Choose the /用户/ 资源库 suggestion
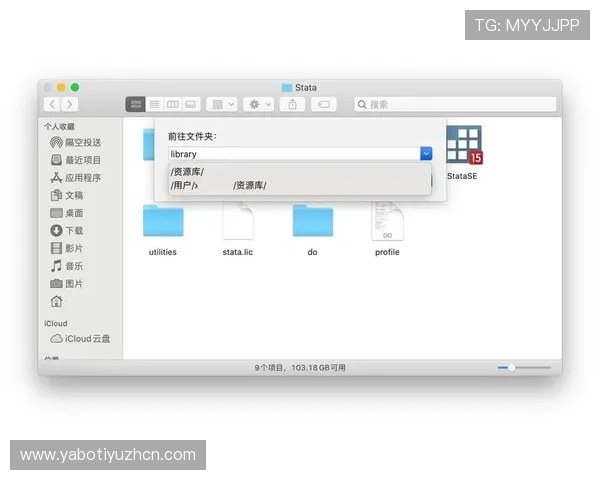This screenshot has height=480, width=600. pyautogui.click(x=300, y=186)
